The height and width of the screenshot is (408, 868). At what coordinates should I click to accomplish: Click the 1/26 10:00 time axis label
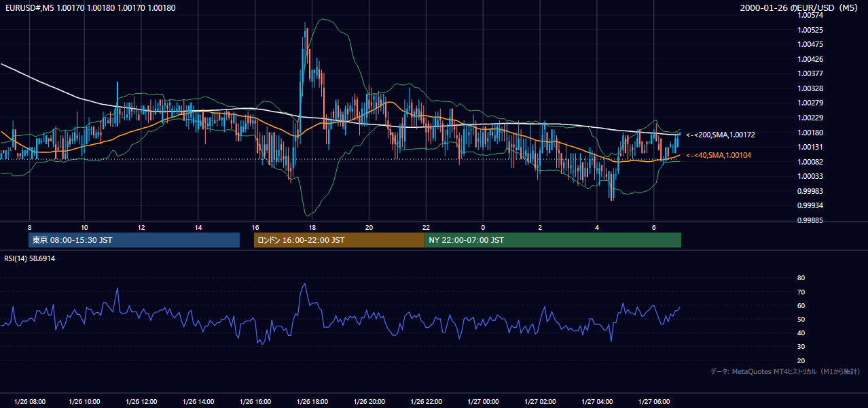click(x=85, y=402)
